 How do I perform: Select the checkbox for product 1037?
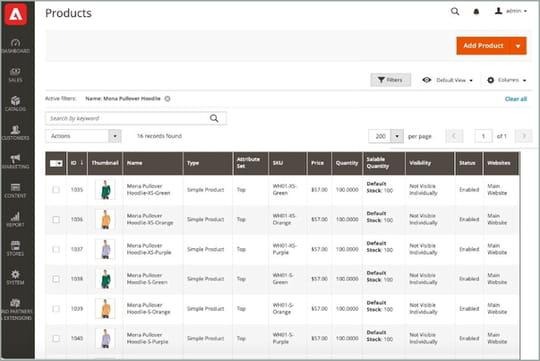pos(56,249)
